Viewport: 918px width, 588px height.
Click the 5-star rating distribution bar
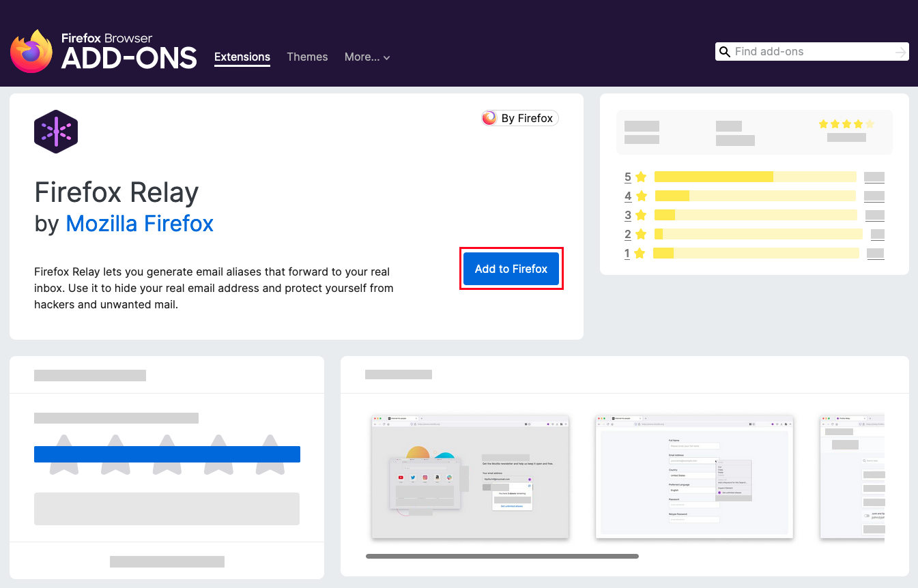pos(755,177)
